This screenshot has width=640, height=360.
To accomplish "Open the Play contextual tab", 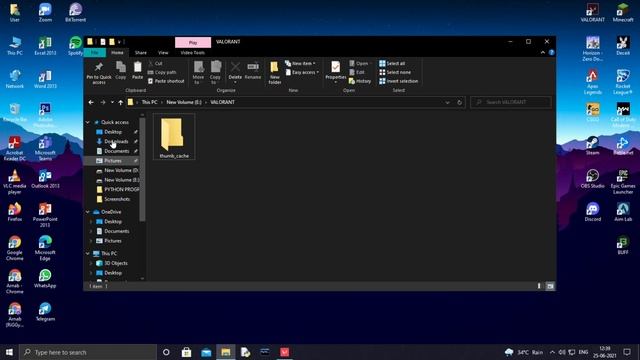I will coord(193,42).
